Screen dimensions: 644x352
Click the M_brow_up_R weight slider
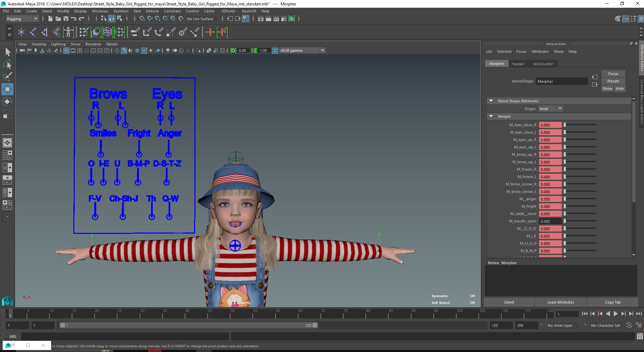point(580,154)
